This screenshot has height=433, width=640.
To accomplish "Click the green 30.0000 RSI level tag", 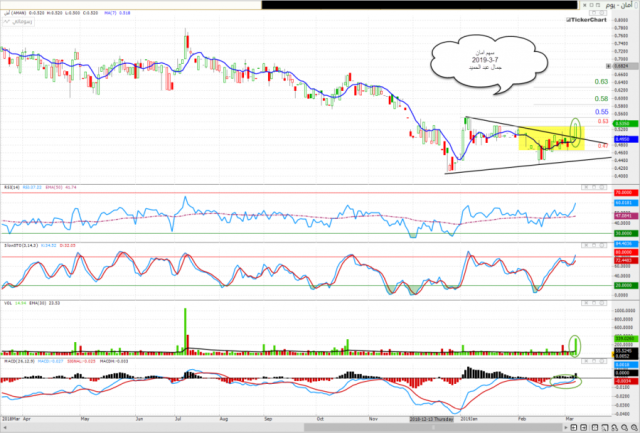I will coord(626,233).
